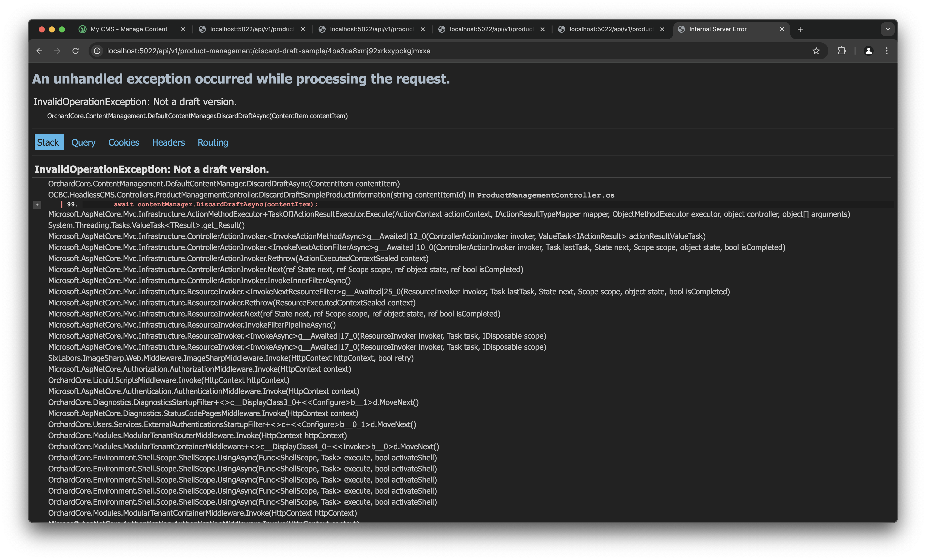Open a new tab with plus
The image size is (926, 560).
point(800,29)
